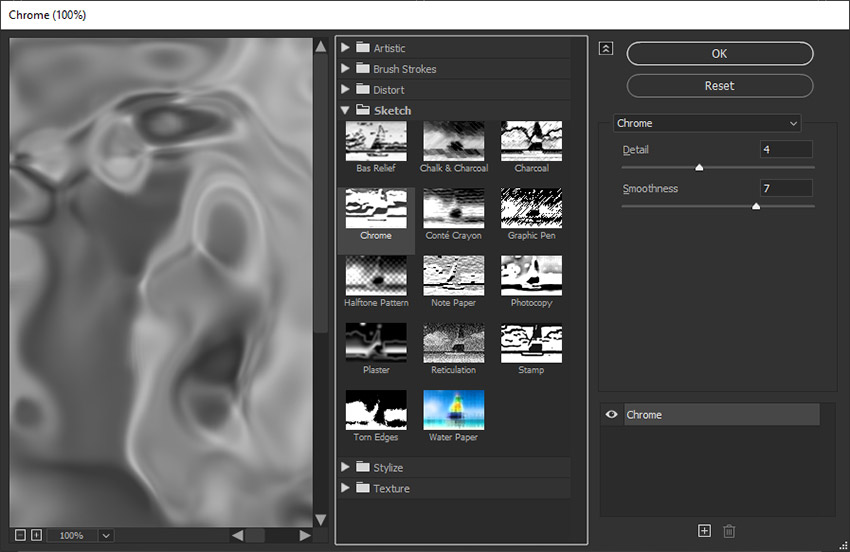
Task: Click the preview scroll down arrow
Action: [321, 520]
